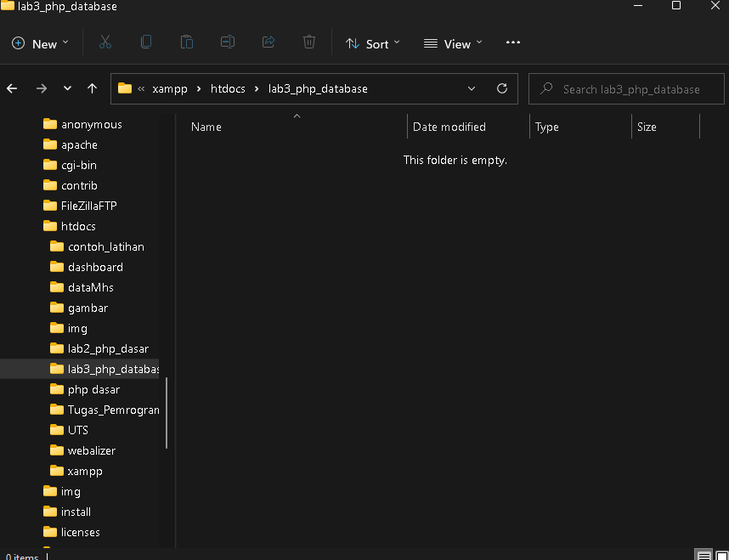
Task: Navigate to htdocs via the breadcrumb
Action: (228, 88)
